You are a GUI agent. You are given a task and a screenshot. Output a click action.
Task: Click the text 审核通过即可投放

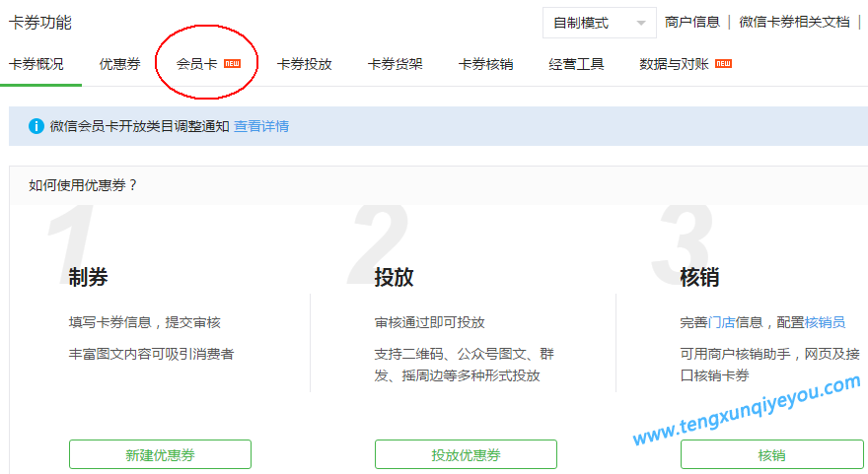click(430, 322)
